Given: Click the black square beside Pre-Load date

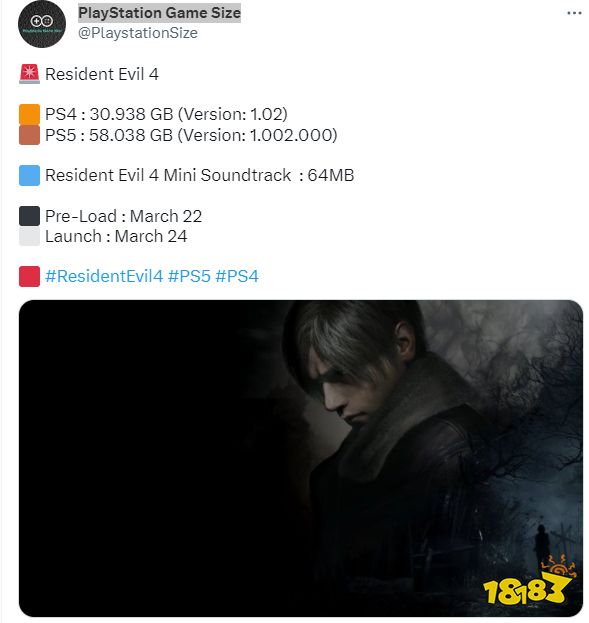Looking at the screenshot, I should pyautogui.click(x=29, y=216).
